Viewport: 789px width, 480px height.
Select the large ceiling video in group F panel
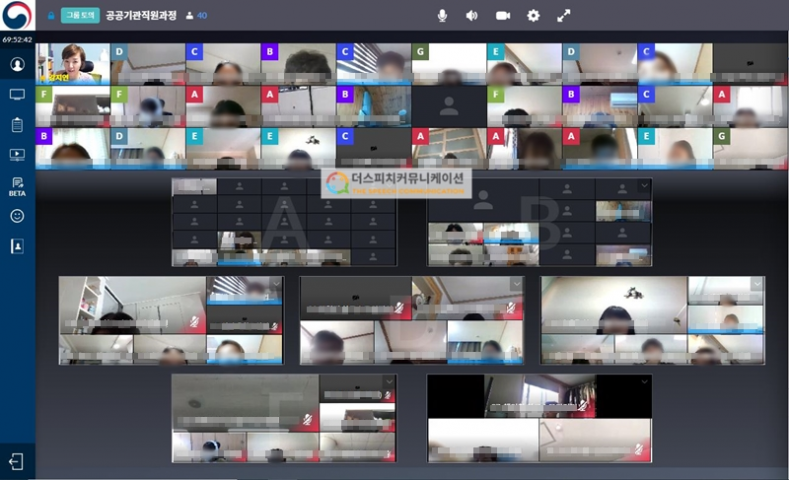[x=246, y=403]
